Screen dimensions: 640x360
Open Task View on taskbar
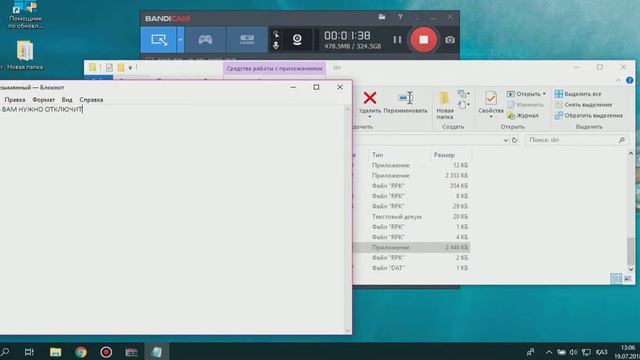pos(29,352)
